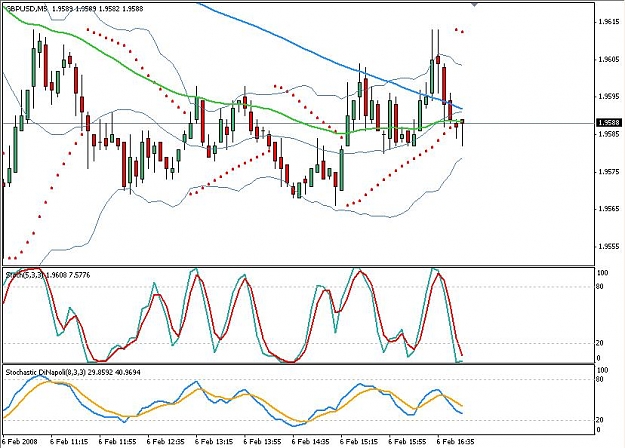625x448 pixels.
Task: Click the 1.9565 price axis label
Action: coord(609,209)
